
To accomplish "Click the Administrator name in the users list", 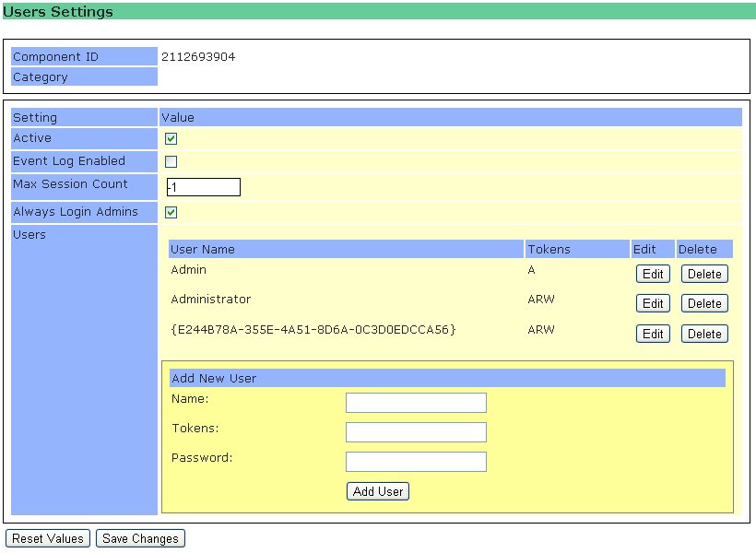I will (x=211, y=300).
